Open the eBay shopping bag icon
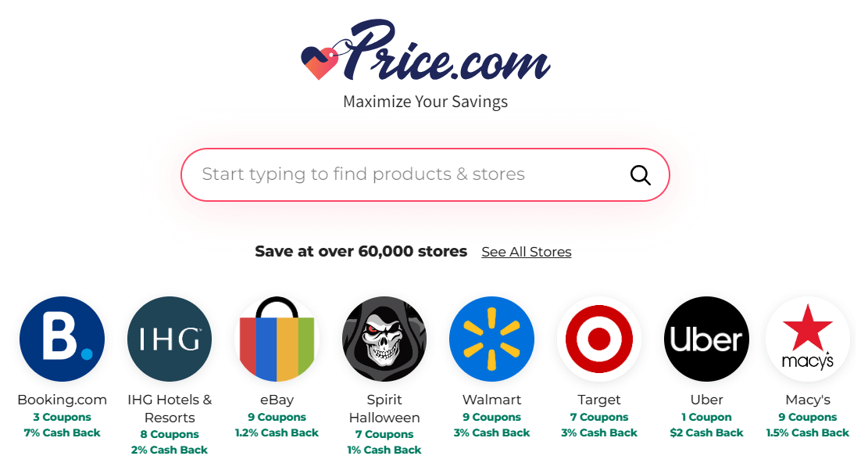 tap(277, 339)
